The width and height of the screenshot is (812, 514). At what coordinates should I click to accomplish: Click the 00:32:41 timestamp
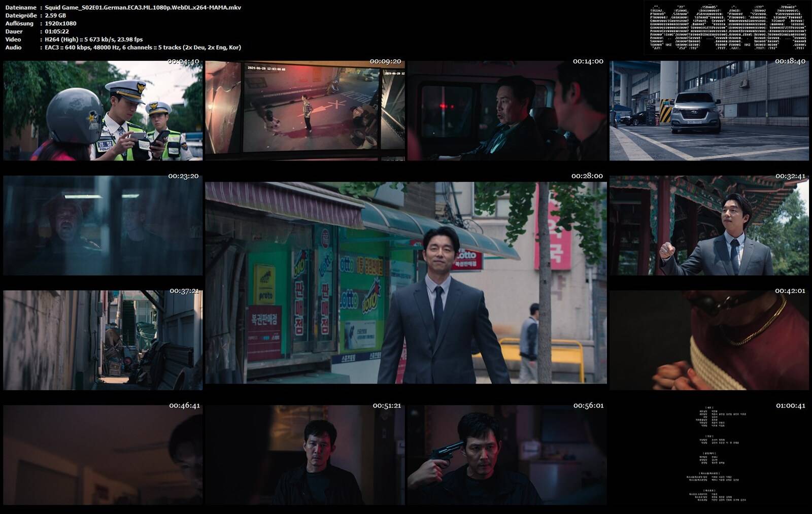click(790, 176)
